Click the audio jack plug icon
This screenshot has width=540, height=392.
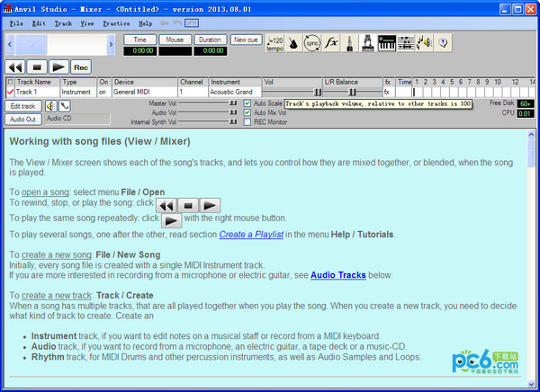point(349,43)
